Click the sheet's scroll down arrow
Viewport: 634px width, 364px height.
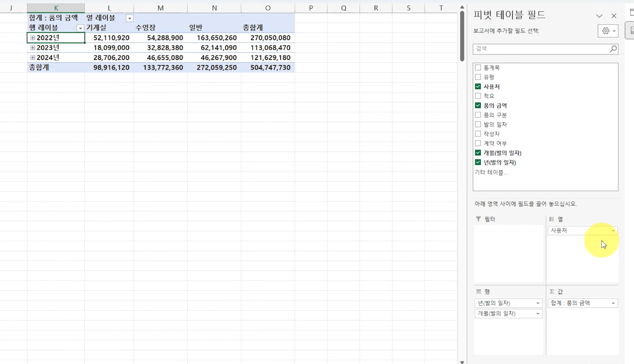click(x=462, y=362)
